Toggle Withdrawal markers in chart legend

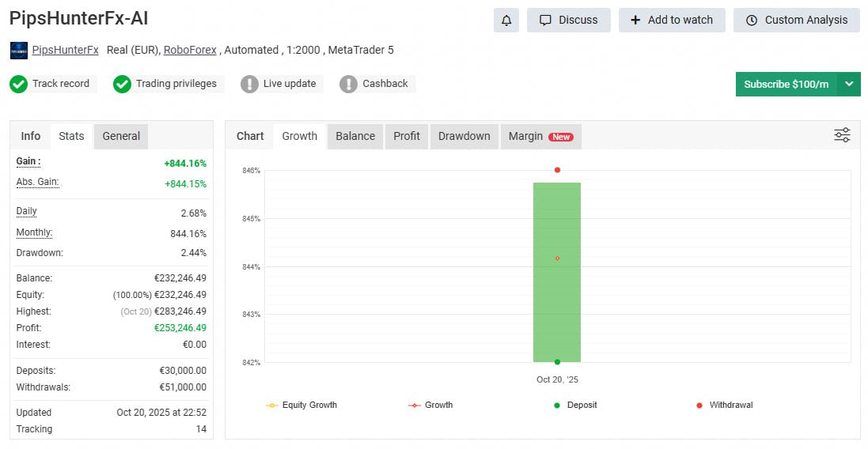point(724,405)
